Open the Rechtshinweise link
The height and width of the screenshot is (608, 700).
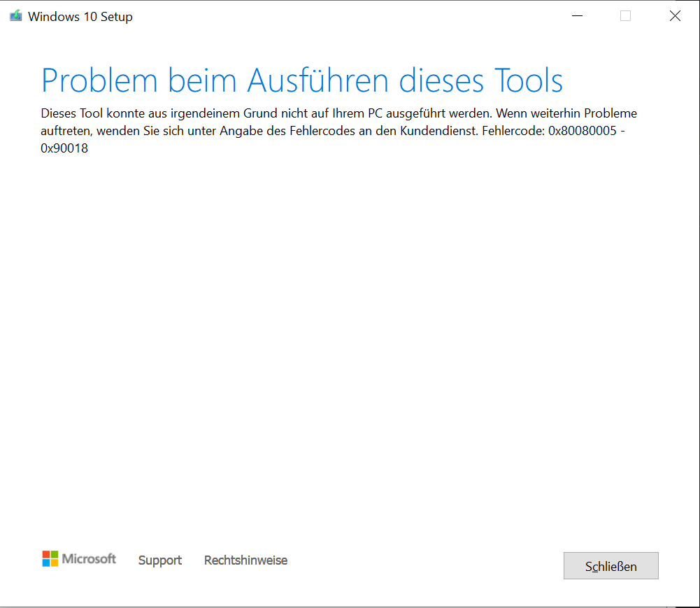[245, 560]
